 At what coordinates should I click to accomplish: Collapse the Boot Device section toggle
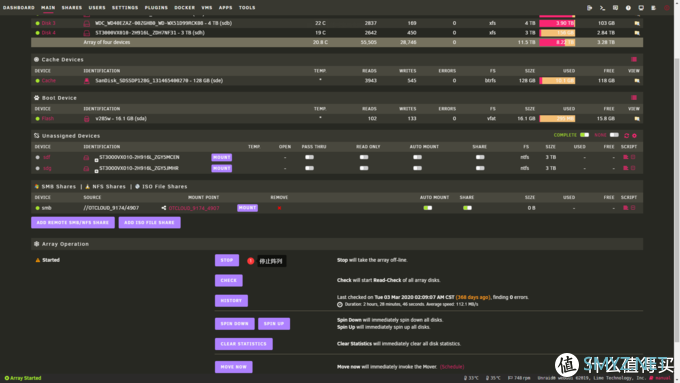634,98
